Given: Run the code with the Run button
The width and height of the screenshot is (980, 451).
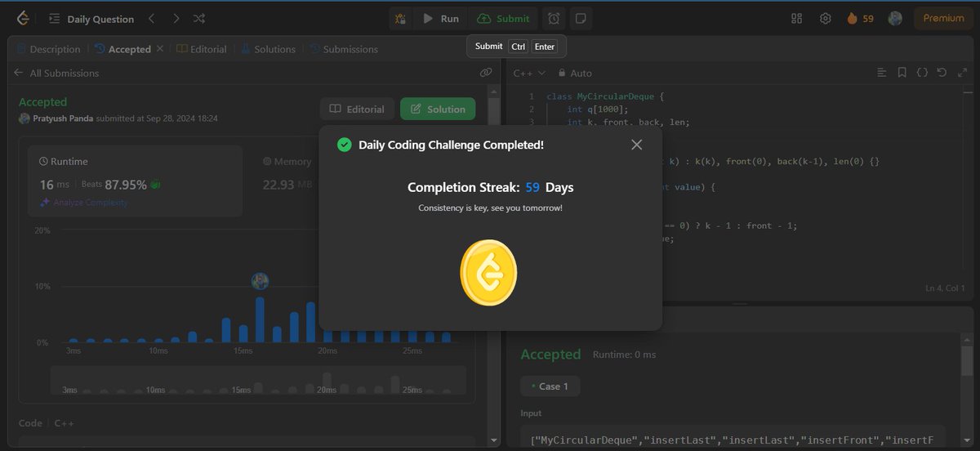Looking at the screenshot, I should pos(441,18).
